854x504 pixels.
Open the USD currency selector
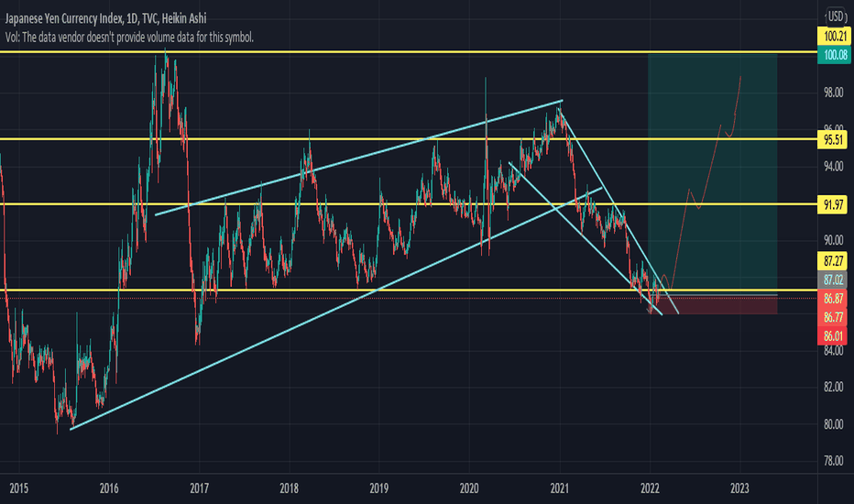tap(836, 16)
